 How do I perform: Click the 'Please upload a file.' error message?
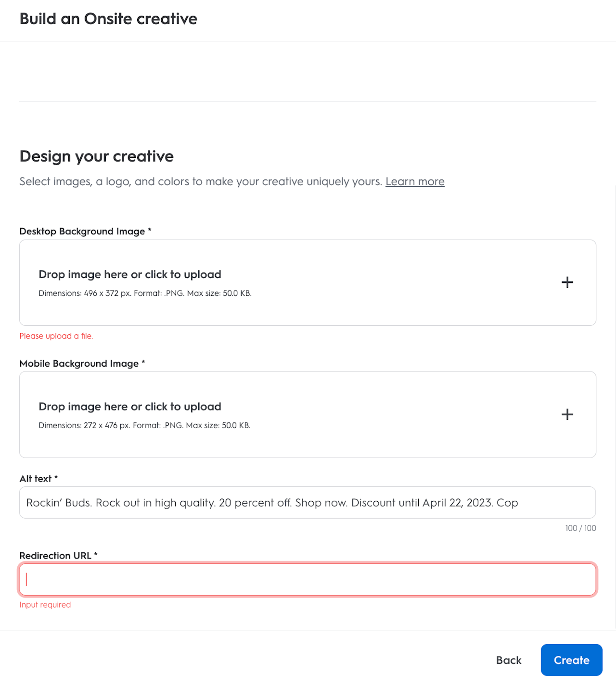56,336
